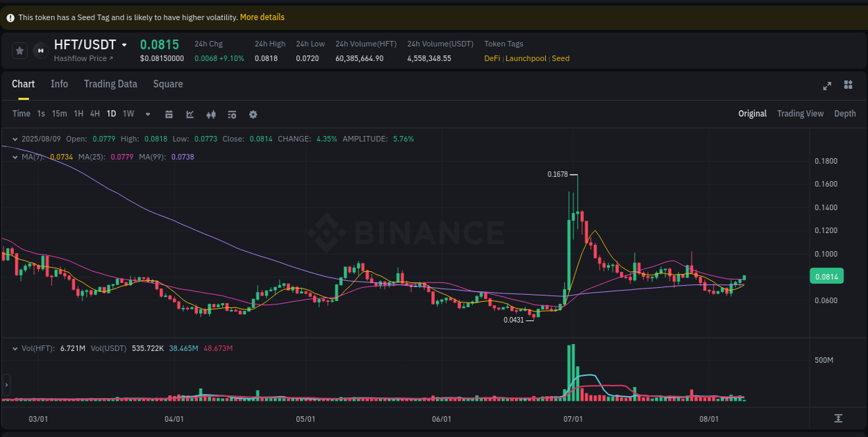Open the Seed Tag More details link
The image size is (868, 437).
[x=262, y=17]
